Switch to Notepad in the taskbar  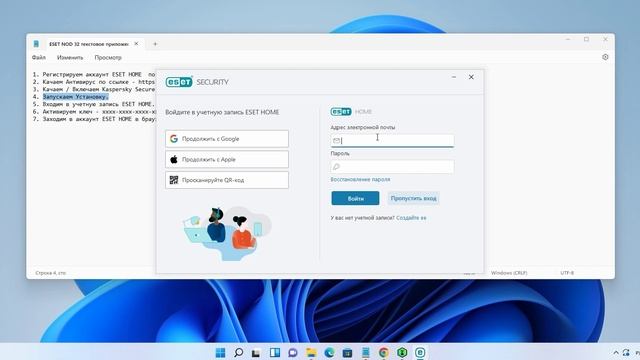click(x=365, y=353)
